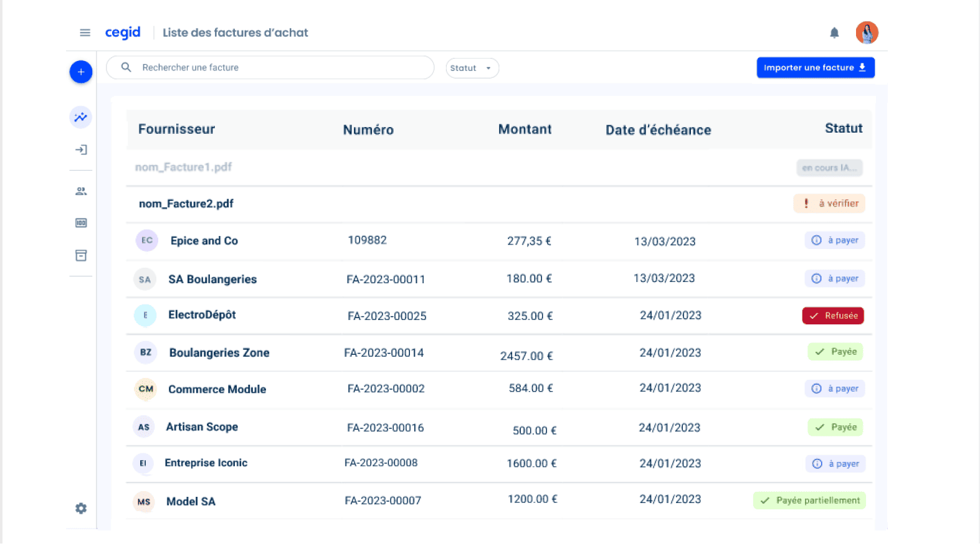This screenshot has height=551, width=980.
Task: Open the hamburger navigation menu
Action: coord(85,32)
